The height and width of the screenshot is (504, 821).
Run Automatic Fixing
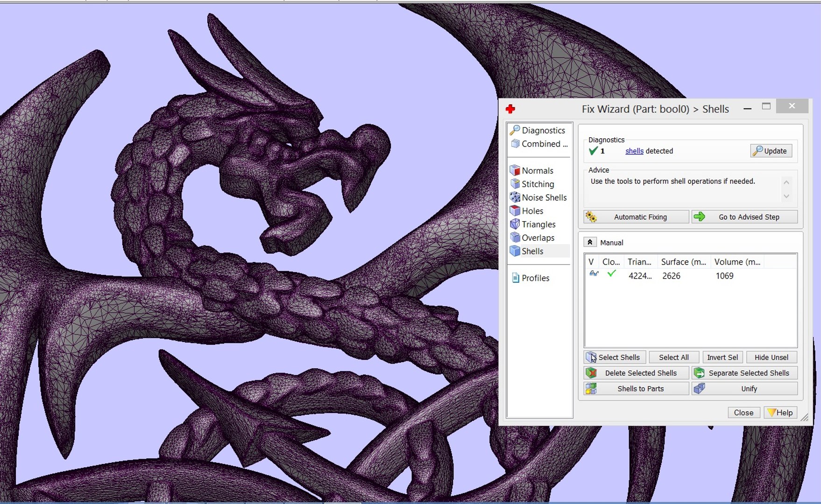coord(636,217)
